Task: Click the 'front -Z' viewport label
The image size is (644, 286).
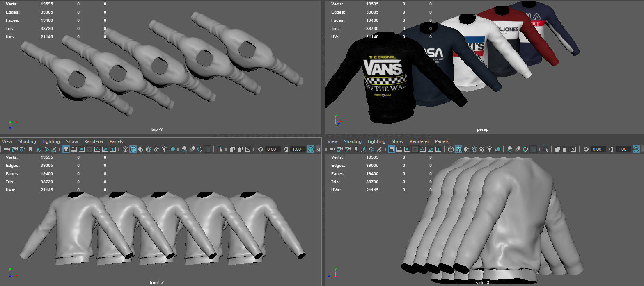Action: click(x=157, y=283)
